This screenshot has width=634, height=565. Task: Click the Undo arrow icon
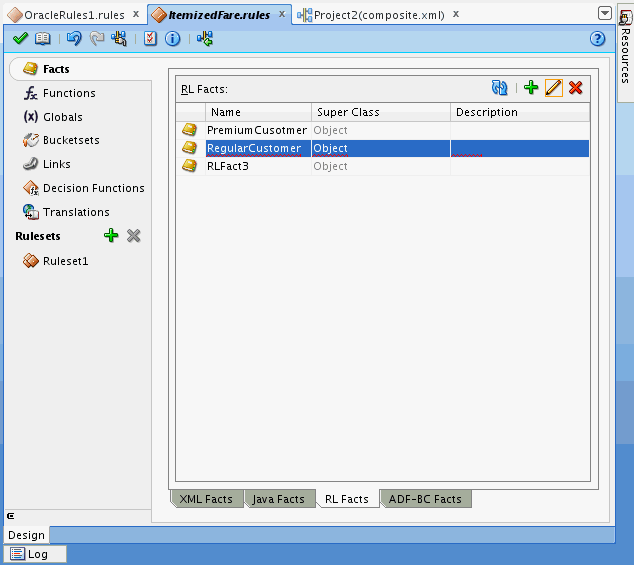[74, 39]
